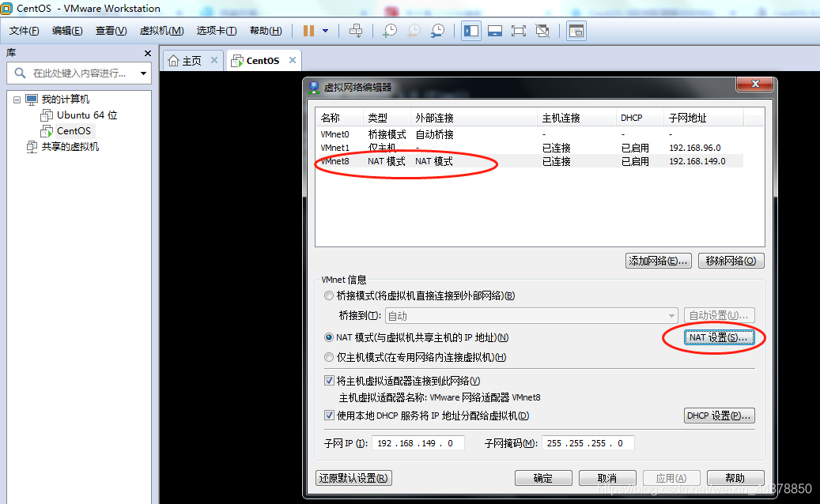
Task: Take a snapshot using the clock-plus icon
Action: 390,31
